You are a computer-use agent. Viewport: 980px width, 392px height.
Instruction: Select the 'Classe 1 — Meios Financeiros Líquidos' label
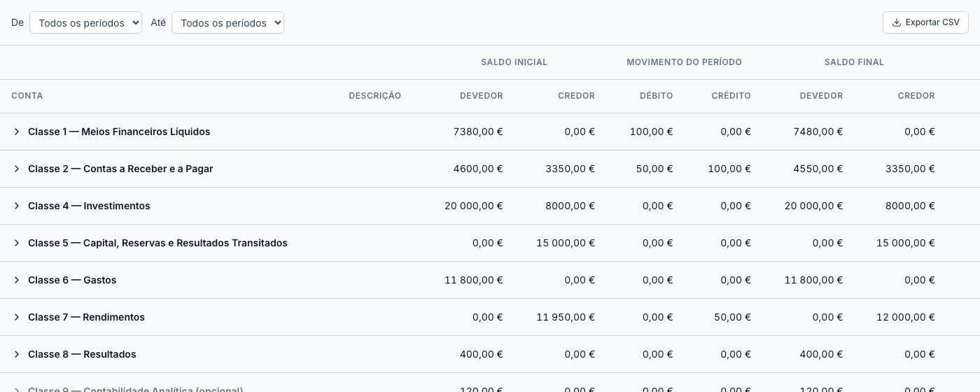(119, 132)
